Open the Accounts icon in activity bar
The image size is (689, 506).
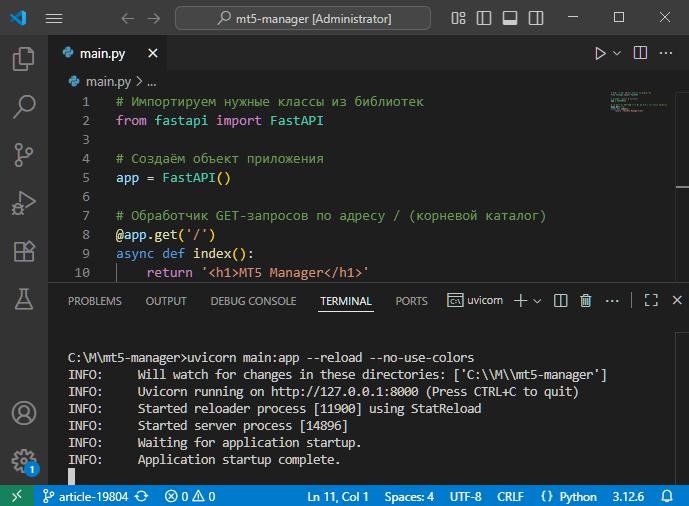(x=24, y=413)
